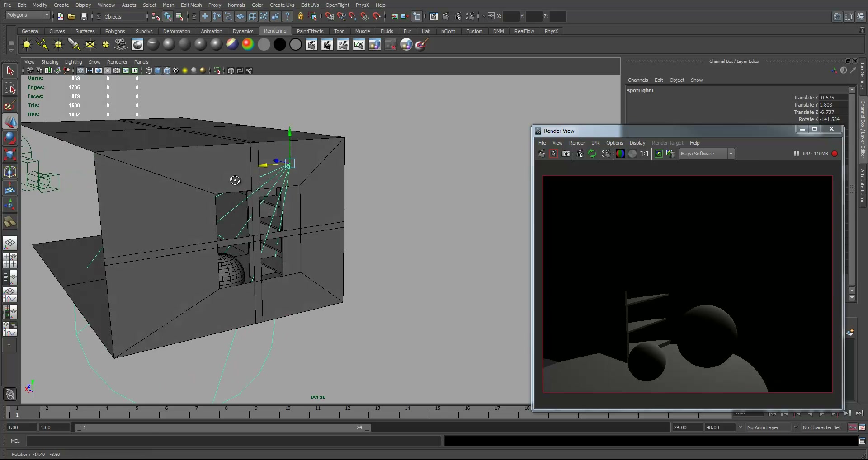Open the IPR menu in Render View

click(x=595, y=143)
